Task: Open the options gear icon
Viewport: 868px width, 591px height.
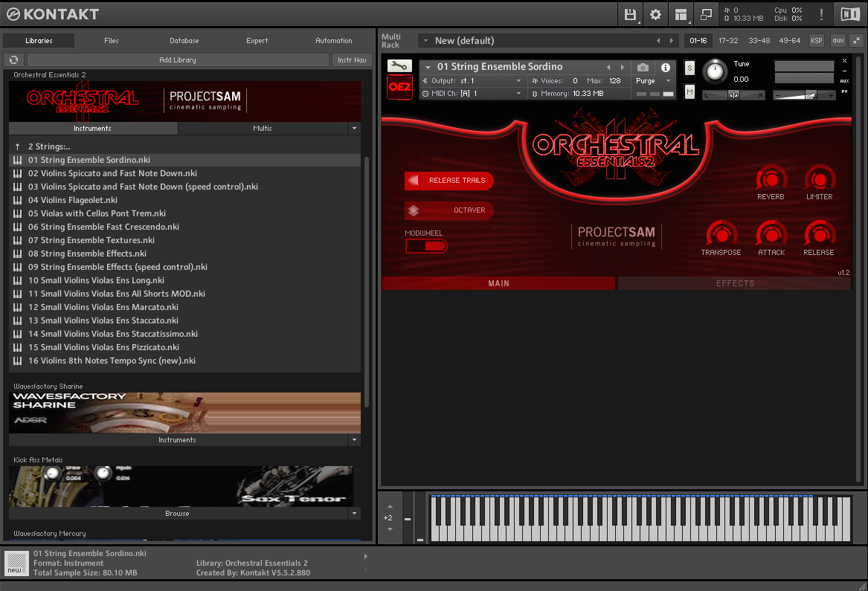Action: click(x=655, y=14)
